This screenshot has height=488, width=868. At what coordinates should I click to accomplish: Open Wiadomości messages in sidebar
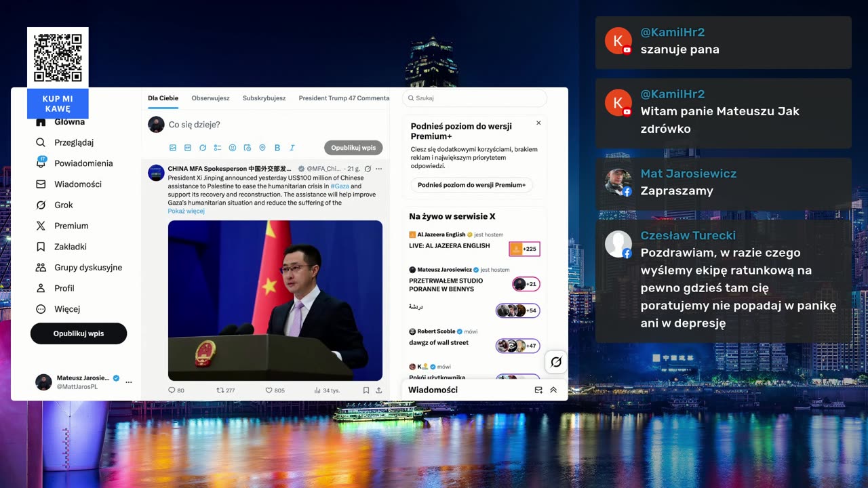pos(68,184)
